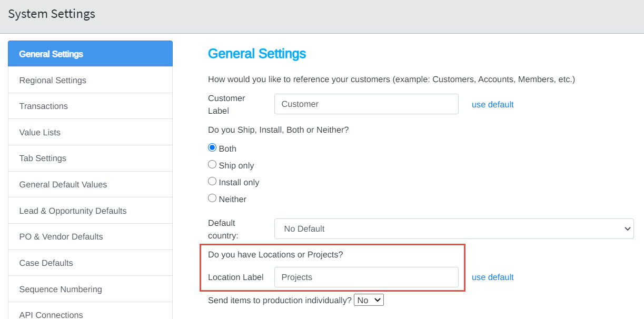Open General Default Values settings
This screenshot has height=319, width=644.
pyautogui.click(x=63, y=184)
